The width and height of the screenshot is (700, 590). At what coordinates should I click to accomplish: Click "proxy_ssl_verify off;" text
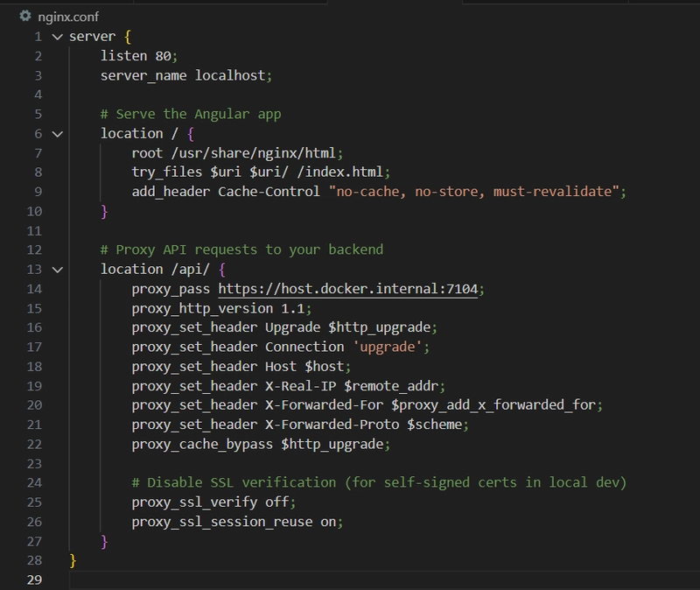213,502
